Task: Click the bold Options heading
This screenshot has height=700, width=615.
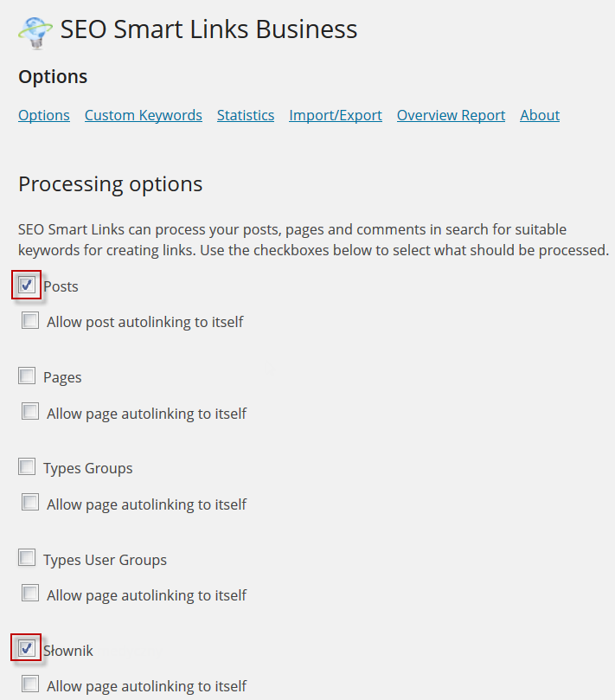Action: [53, 77]
